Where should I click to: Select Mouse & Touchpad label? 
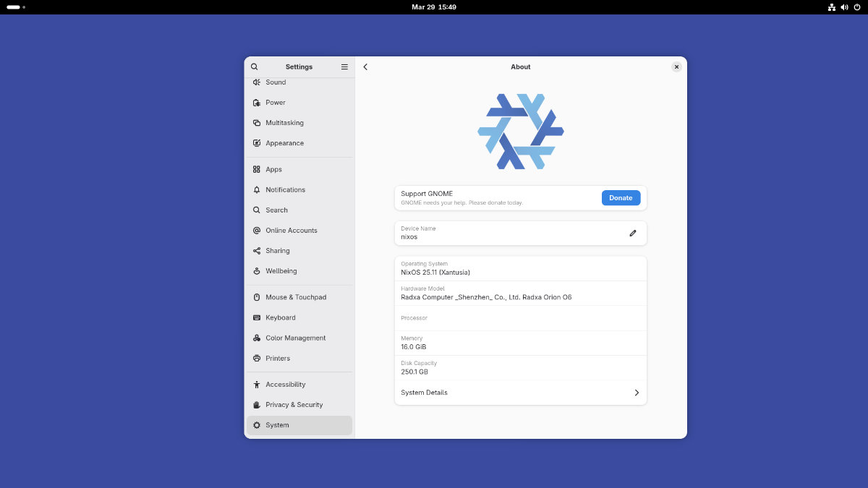(x=296, y=297)
